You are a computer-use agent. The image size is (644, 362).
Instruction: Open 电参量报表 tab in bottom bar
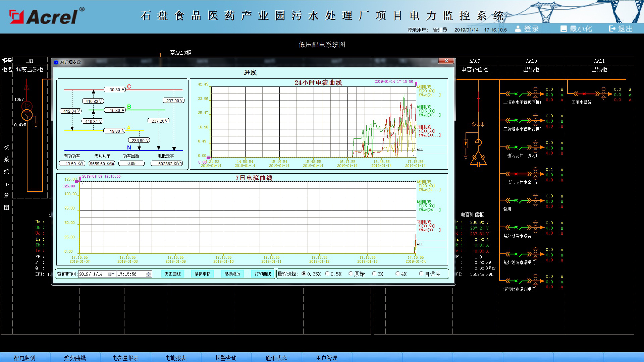[x=125, y=358]
